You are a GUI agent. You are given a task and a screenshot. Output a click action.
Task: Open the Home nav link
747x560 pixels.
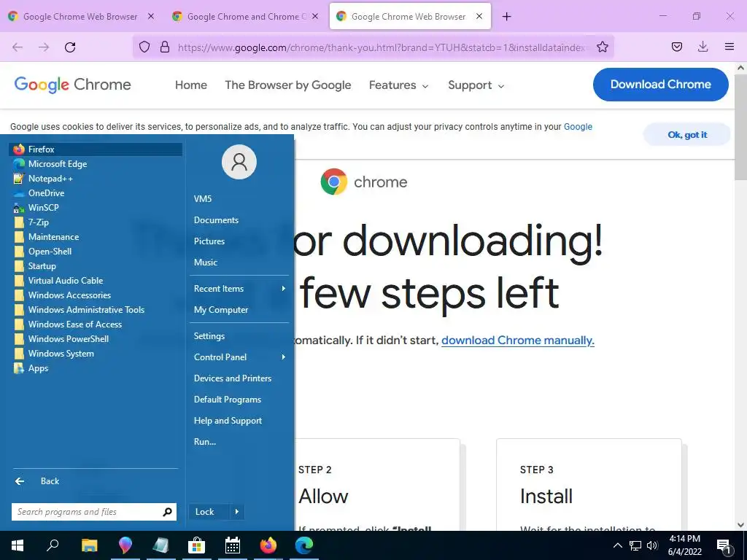pos(191,85)
